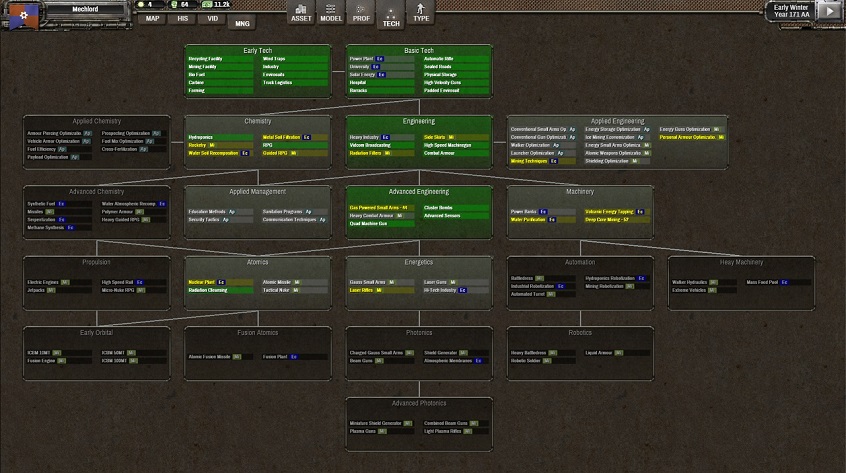Switch to the MAP tab

152,19
